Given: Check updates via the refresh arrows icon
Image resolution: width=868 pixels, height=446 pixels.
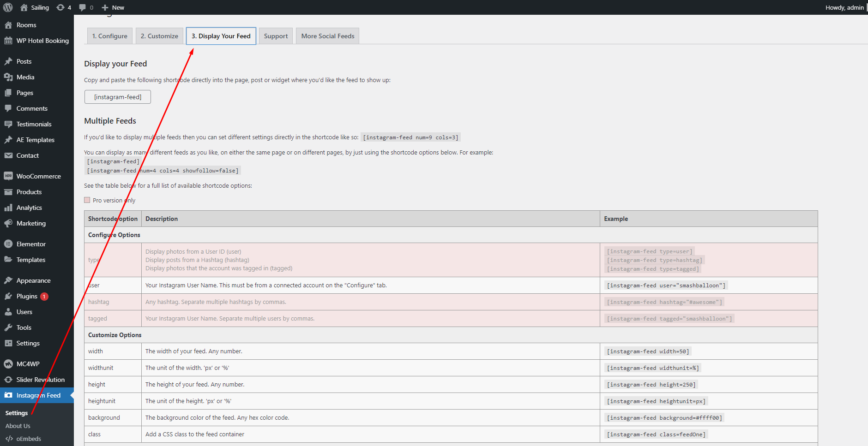Looking at the screenshot, I should pyautogui.click(x=60, y=7).
